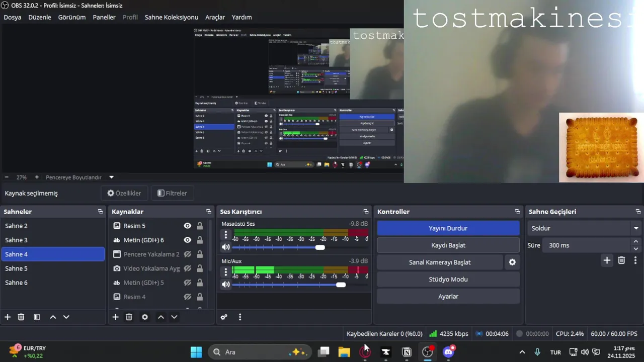The image size is (644, 362).
Task: Add a new source in Kaynaklar
Action: click(115, 317)
